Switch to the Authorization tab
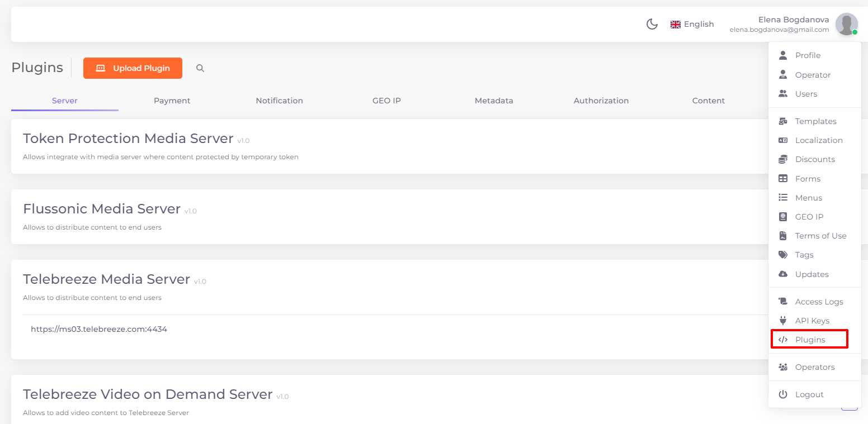Viewport: 868px width, 424px height. coord(601,101)
